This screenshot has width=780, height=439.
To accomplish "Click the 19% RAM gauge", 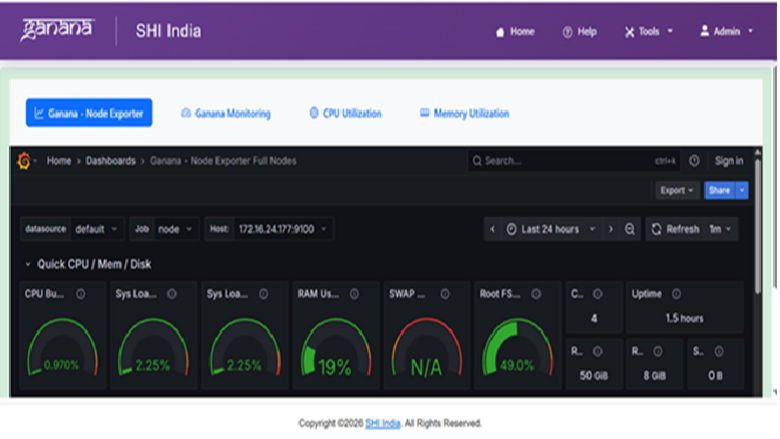I will (x=336, y=348).
